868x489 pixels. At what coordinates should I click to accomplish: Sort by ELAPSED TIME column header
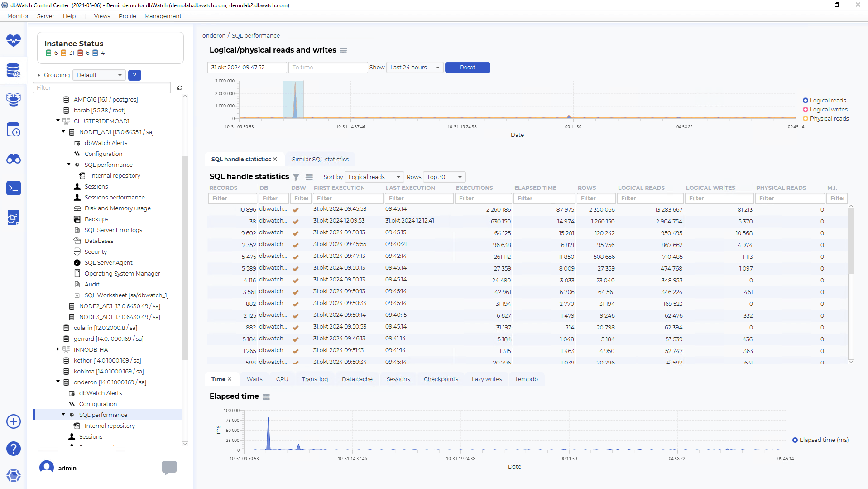tap(535, 188)
